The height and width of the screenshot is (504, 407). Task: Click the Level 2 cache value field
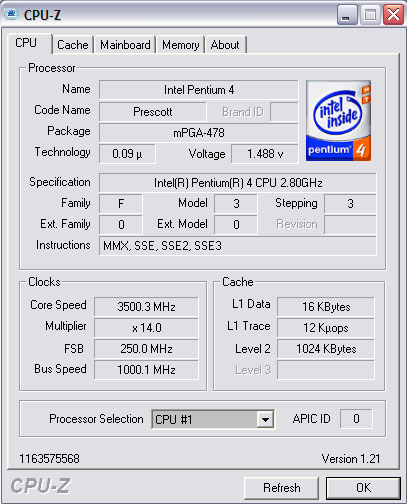[326, 349]
